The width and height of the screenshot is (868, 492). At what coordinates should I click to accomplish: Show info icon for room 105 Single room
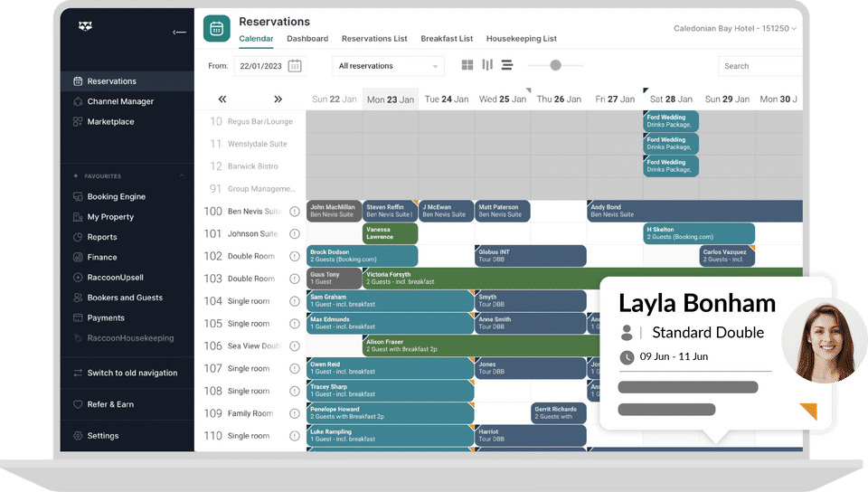click(x=295, y=324)
